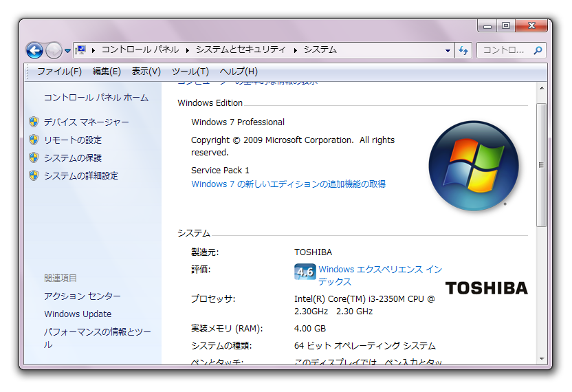Click the Windows 7 new edition features link
Image resolution: width=572 pixels, height=392 pixels.
point(288,184)
